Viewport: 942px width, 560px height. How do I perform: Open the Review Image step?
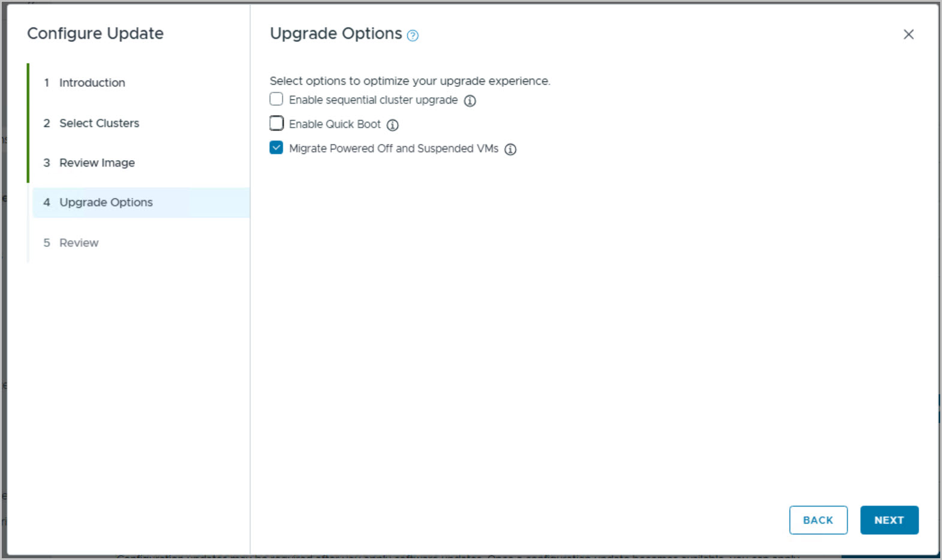pos(97,162)
